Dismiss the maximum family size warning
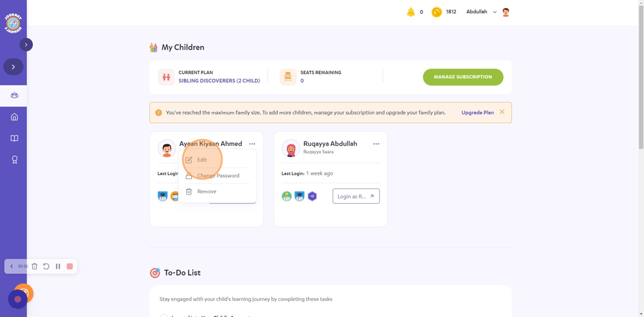This screenshot has height=317, width=644. 502,112
